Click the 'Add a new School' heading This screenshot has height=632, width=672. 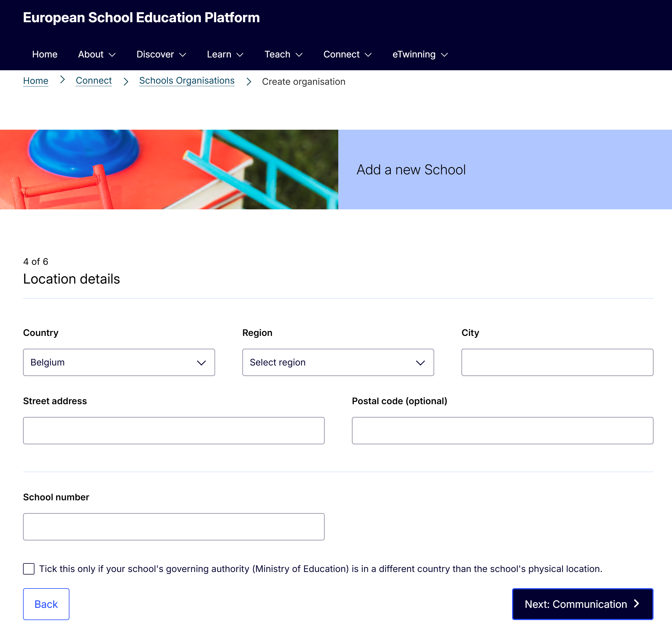point(411,170)
